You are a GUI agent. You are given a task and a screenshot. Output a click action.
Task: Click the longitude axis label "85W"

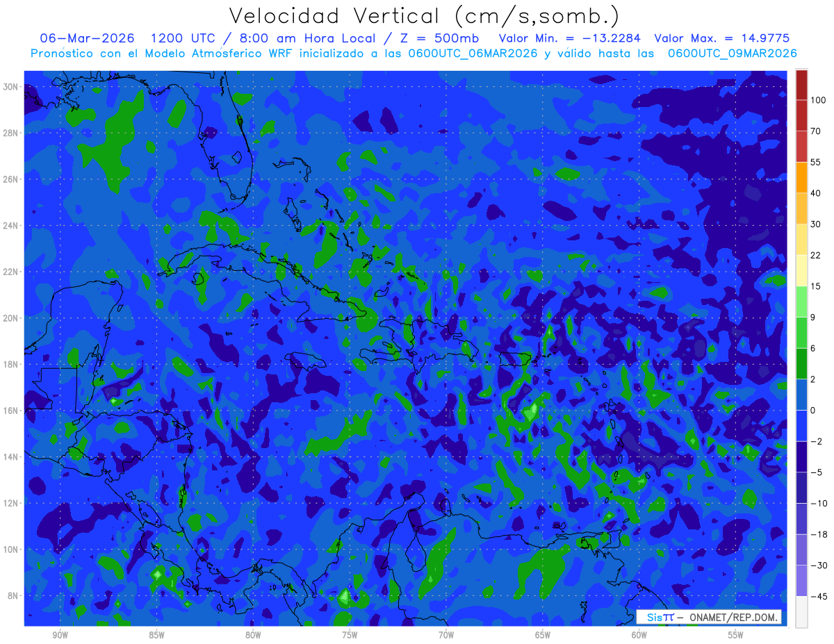(x=156, y=636)
